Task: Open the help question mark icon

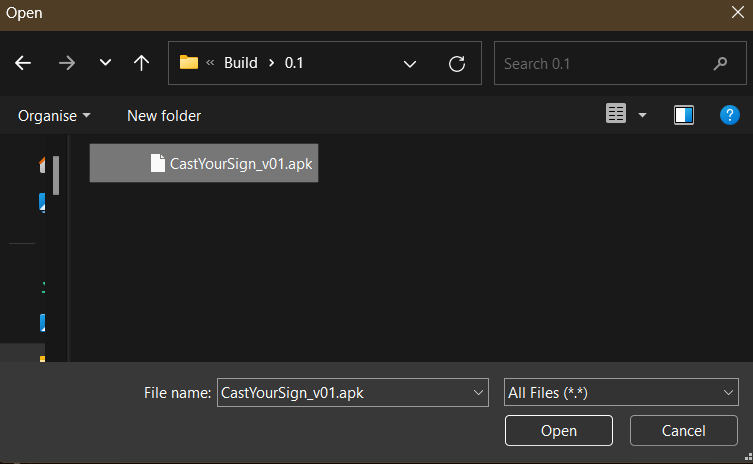Action: 729,115
